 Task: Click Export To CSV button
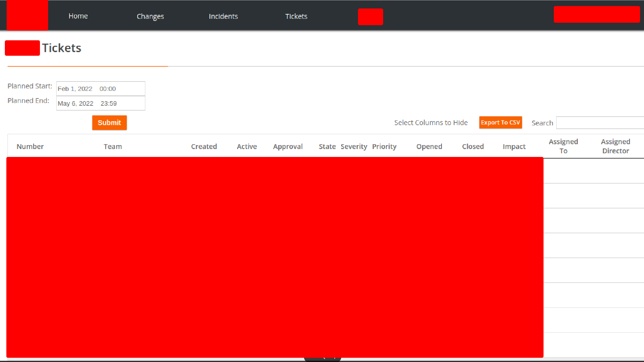500,122
